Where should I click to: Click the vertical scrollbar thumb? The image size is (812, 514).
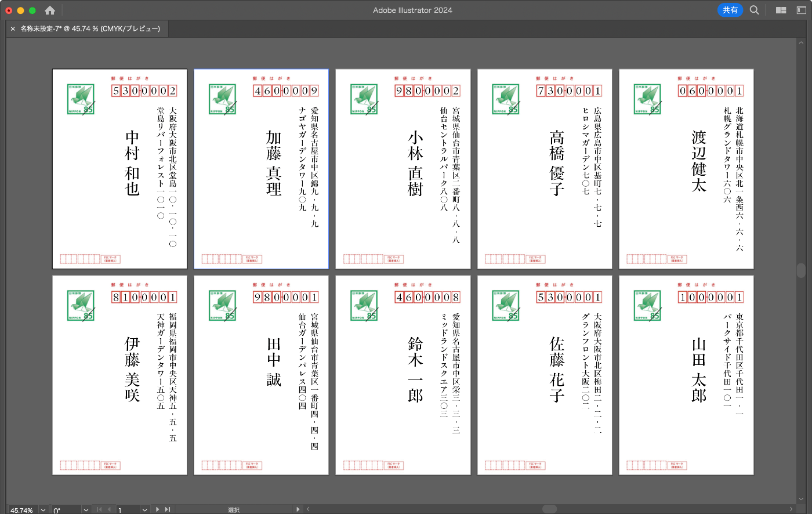802,270
